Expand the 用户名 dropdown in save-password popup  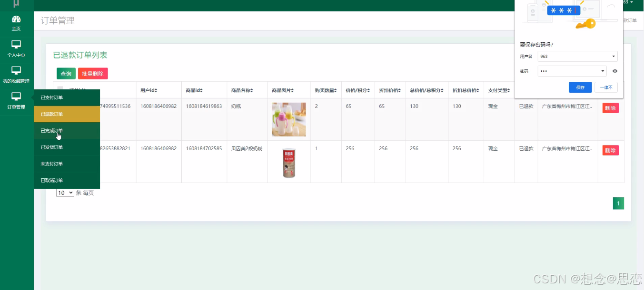(x=614, y=57)
